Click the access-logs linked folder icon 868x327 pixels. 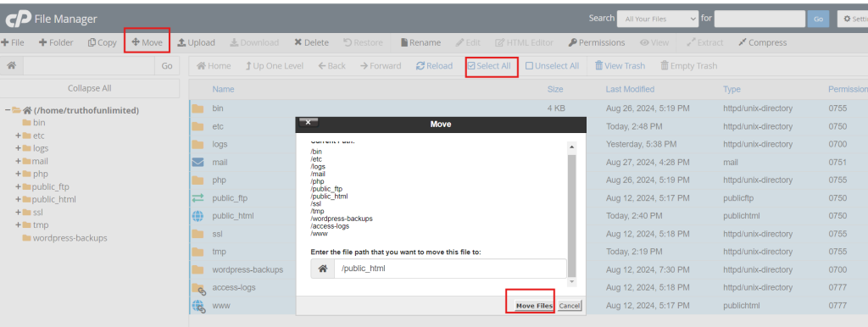(198, 288)
